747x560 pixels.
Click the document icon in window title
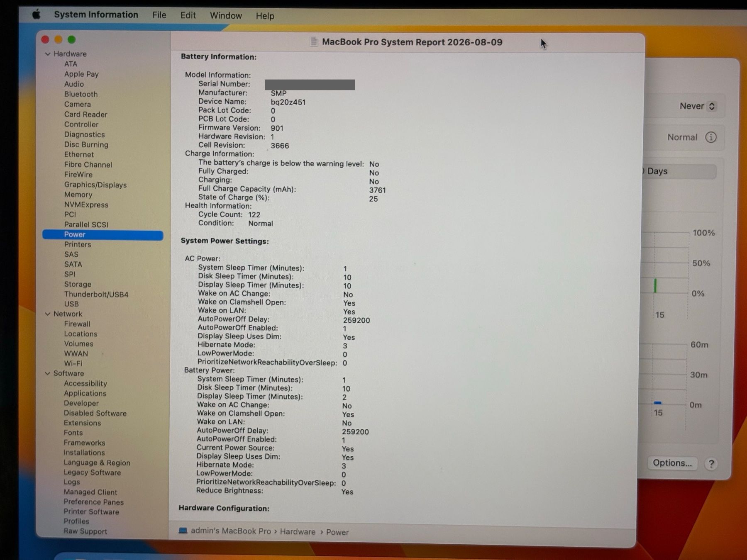point(314,42)
